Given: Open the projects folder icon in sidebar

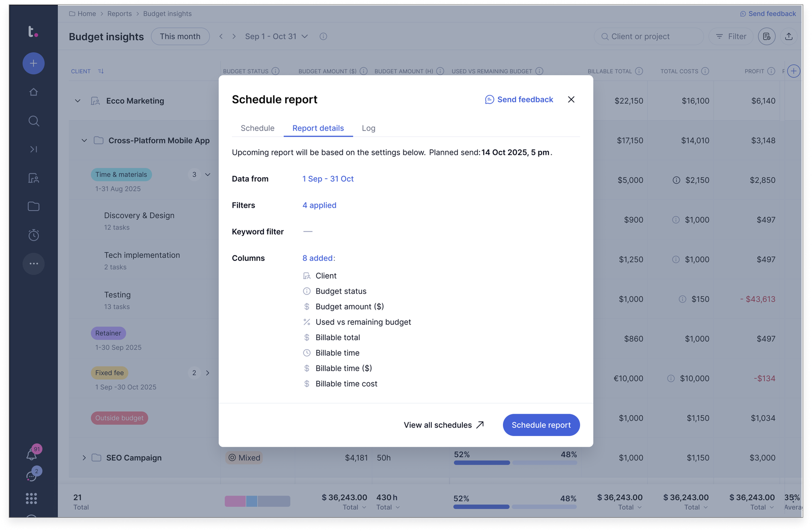Looking at the screenshot, I should (33, 206).
